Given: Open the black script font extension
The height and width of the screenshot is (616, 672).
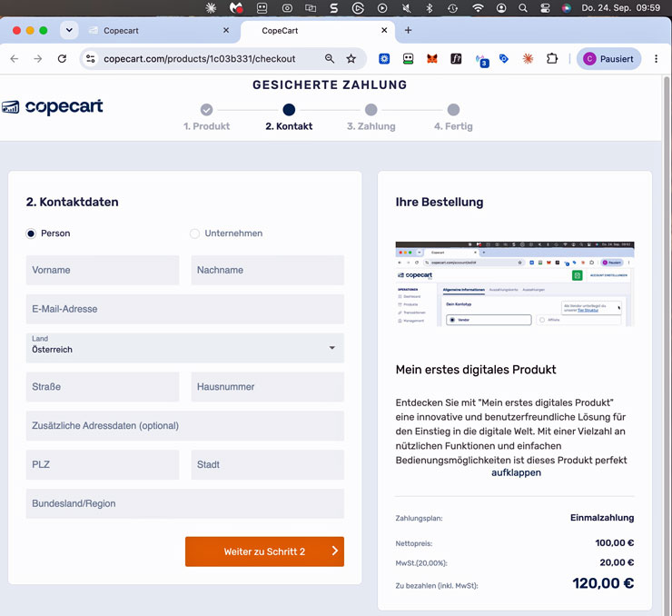Looking at the screenshot, I should pyautogui.click(x=456, y=59).
